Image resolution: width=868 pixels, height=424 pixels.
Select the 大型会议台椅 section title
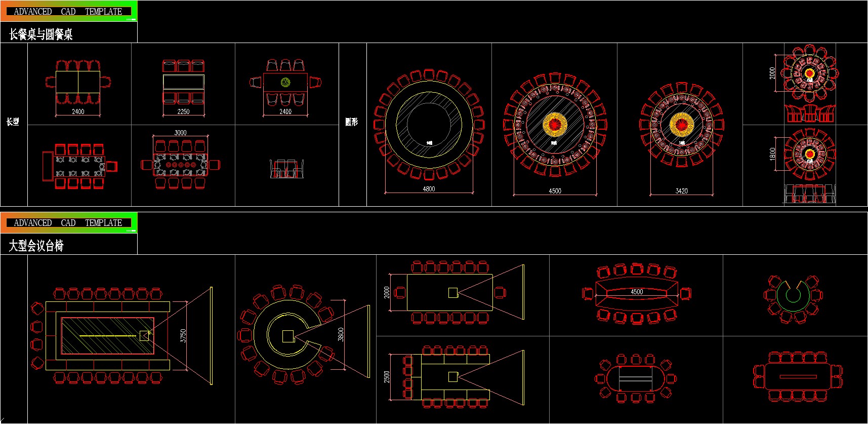click(x=36, y=246)
